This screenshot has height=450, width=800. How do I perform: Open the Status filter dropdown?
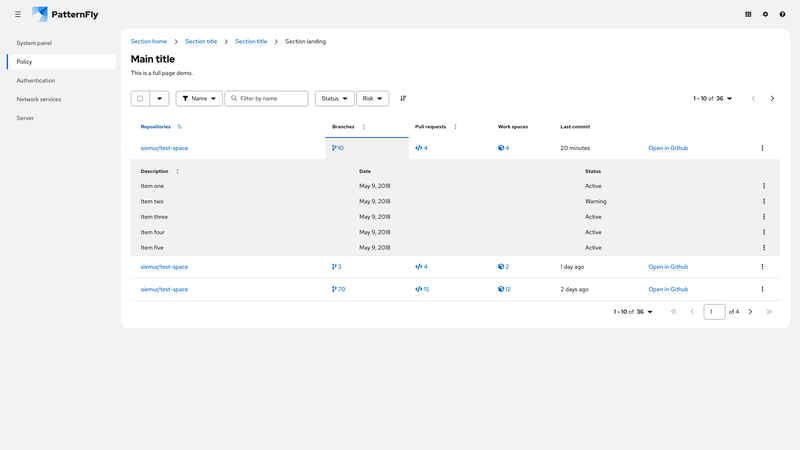click(334, 98)
